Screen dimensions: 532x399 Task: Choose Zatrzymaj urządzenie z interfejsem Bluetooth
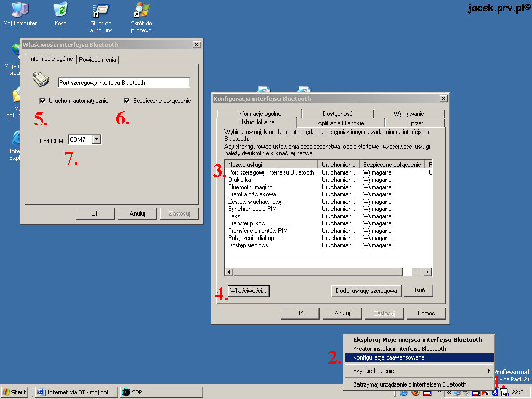tap(419, 384)
